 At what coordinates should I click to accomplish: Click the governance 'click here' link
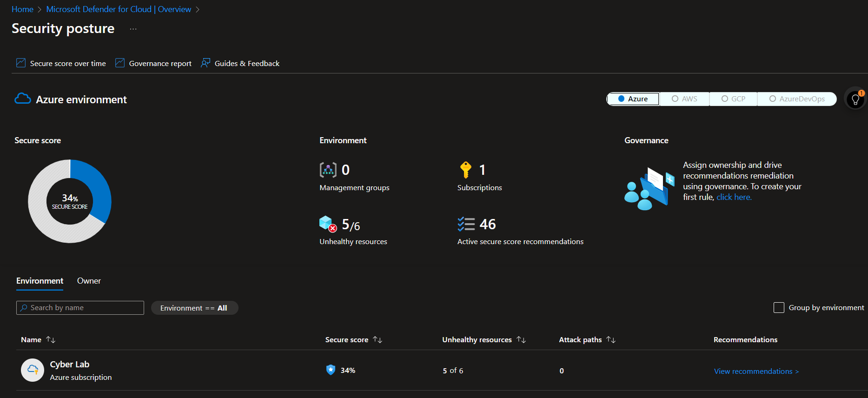pos(734,197)
